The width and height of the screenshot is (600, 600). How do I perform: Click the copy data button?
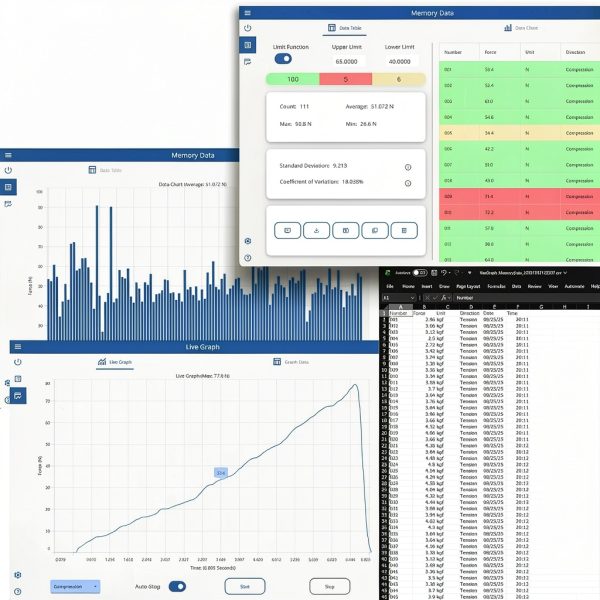pos(375,230)
